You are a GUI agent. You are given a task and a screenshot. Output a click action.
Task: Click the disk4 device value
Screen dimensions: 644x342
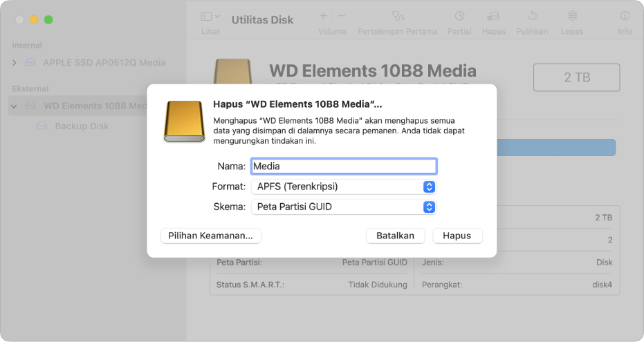coord(602,285)
